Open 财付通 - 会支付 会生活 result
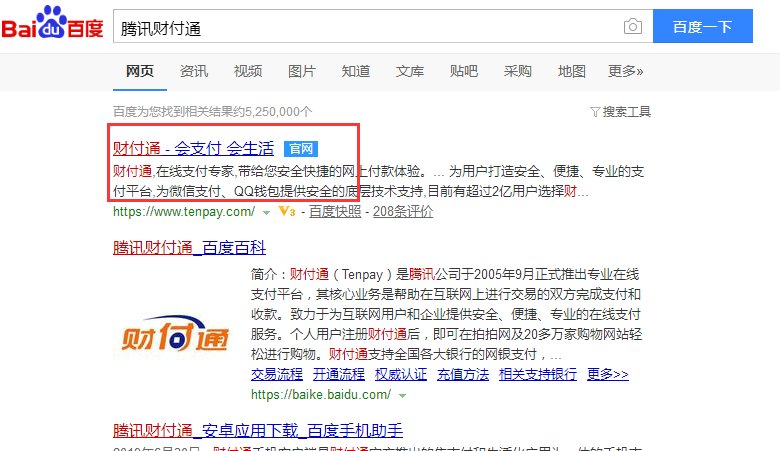This screenshot has width=780, height=451. point(194,148)
